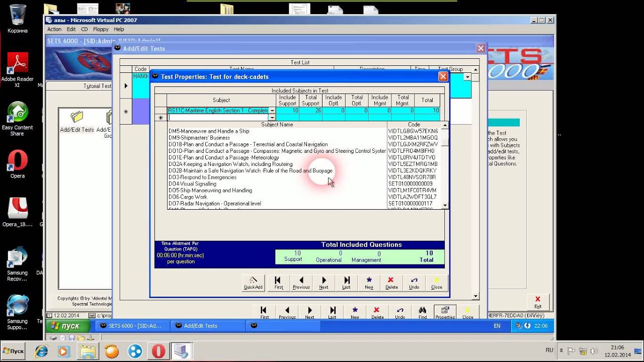Viewport: 644px width, 362px height.
Task: Click Properties in Add/Edit Tests toolbar
Action: point(445,313)
